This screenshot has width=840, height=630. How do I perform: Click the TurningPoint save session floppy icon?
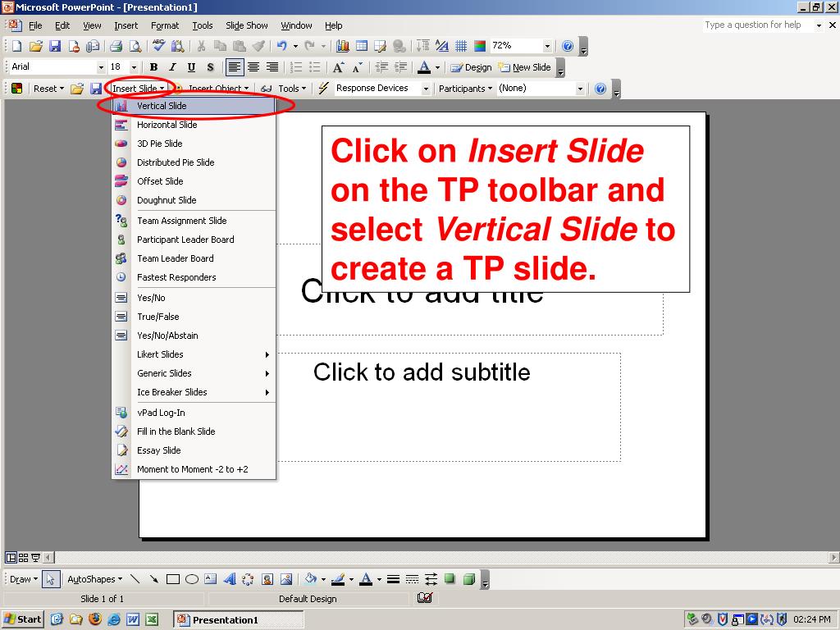(x=96, y=89)
